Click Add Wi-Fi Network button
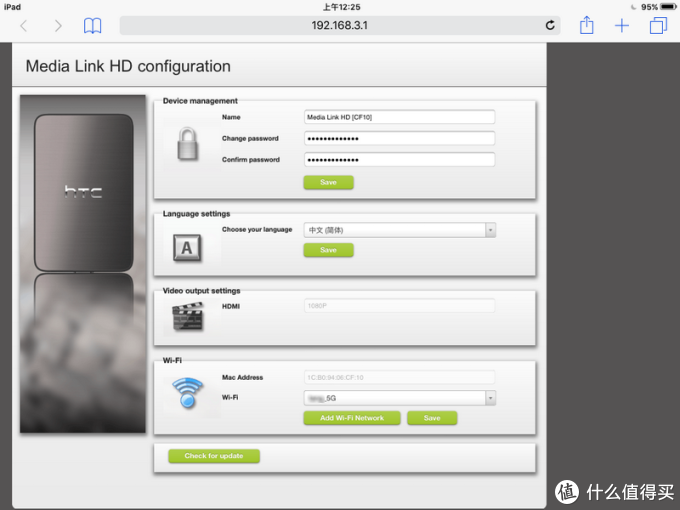Viewport: 680px width, 510px height. (x=352, y=418)
